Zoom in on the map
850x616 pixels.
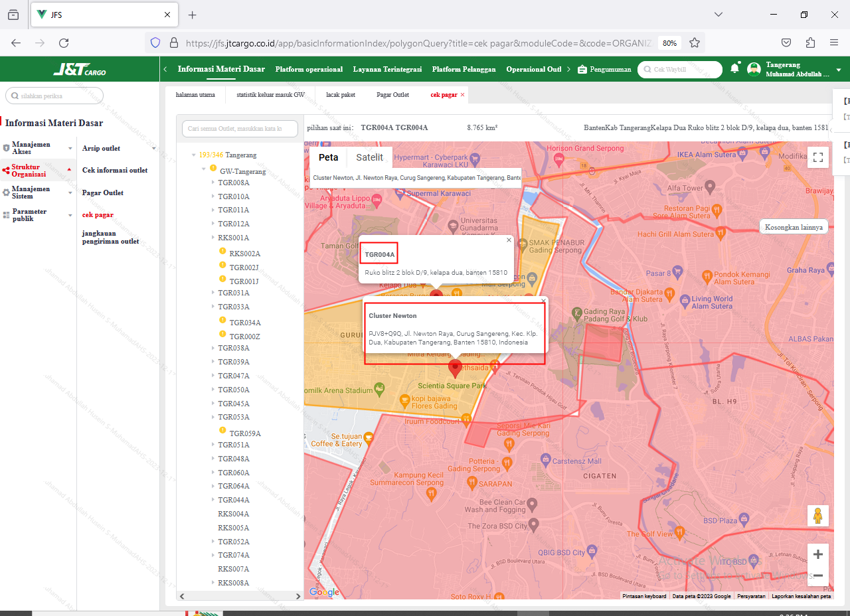818,554
